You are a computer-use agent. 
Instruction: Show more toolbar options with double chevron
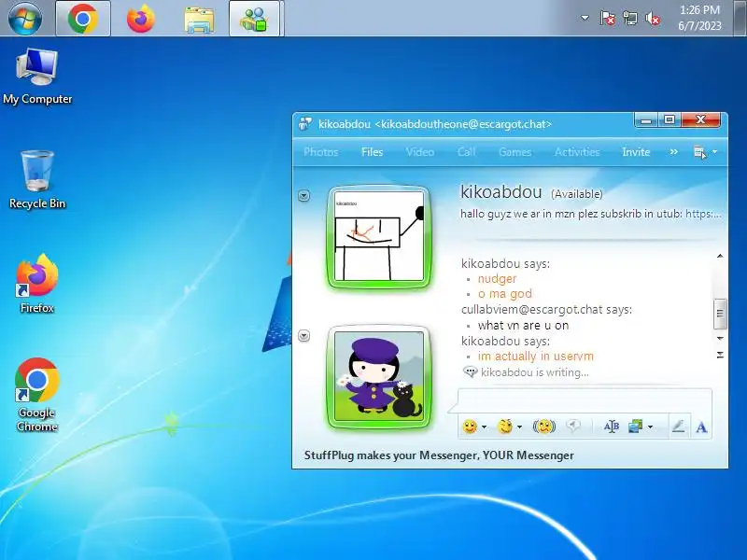(x=673, y=152)
